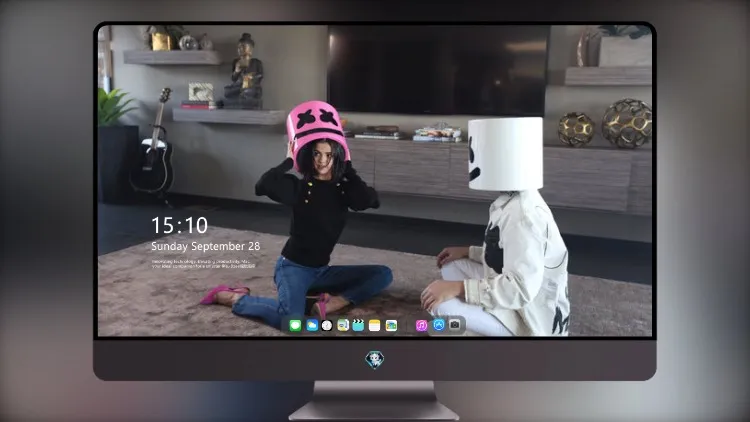The width and height of the screenshot is (750, 422).
Task: Open the Maps app in dock
Action: [x=342, y=326]
